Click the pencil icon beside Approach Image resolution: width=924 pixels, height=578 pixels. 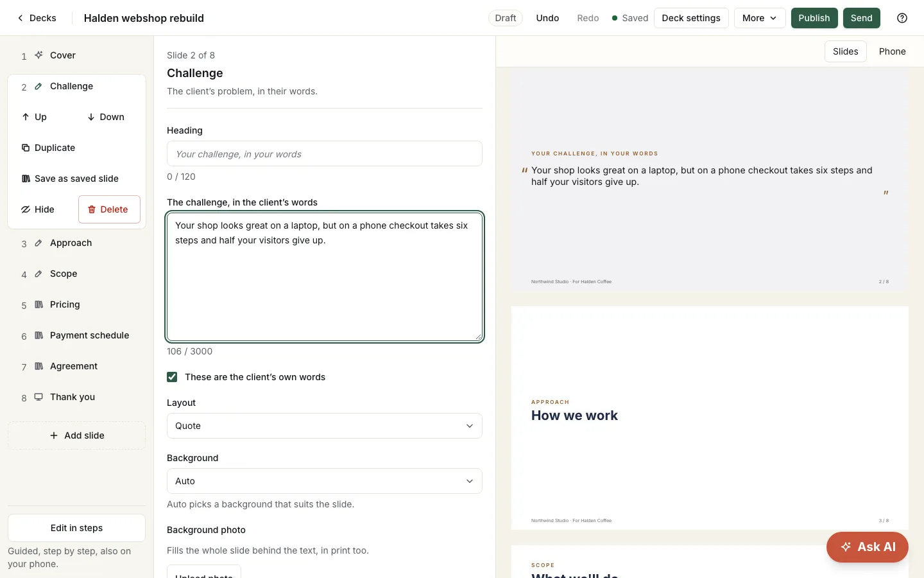click(x=38, y=243)
